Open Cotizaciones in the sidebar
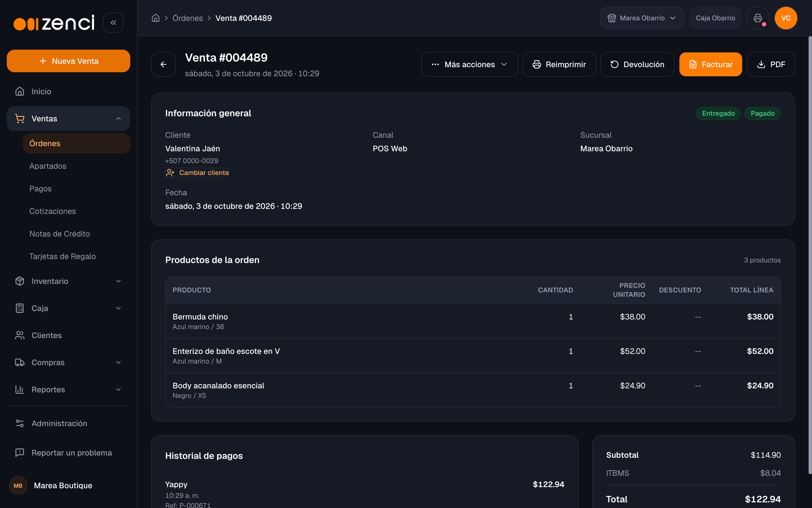This screenshot has width=812, height=508. point(76,211)
